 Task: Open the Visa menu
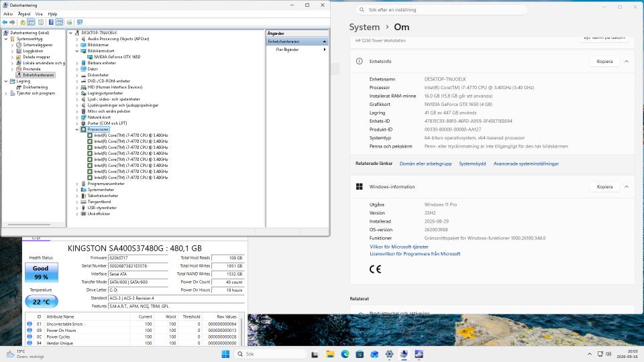point(39,14)
